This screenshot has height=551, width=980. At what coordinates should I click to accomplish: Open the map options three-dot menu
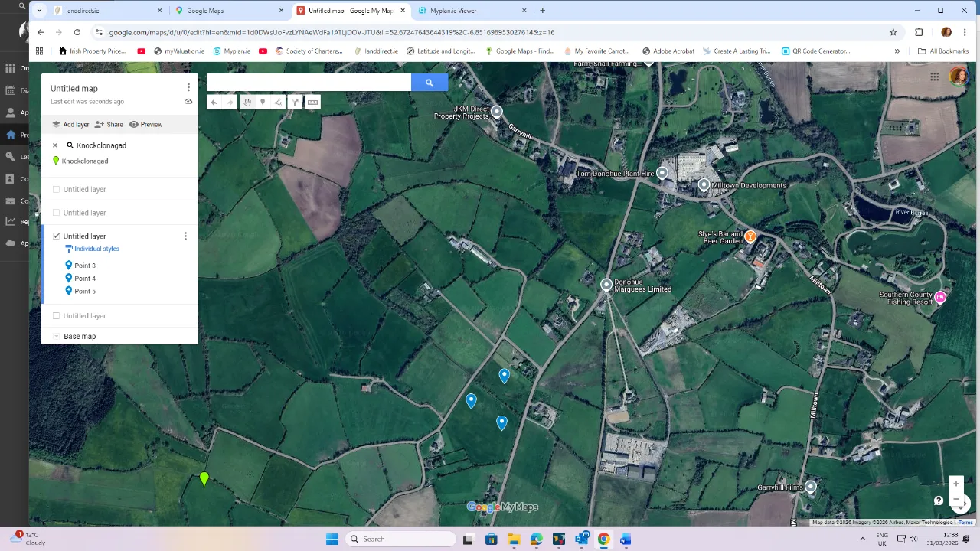tap(188, 87)
